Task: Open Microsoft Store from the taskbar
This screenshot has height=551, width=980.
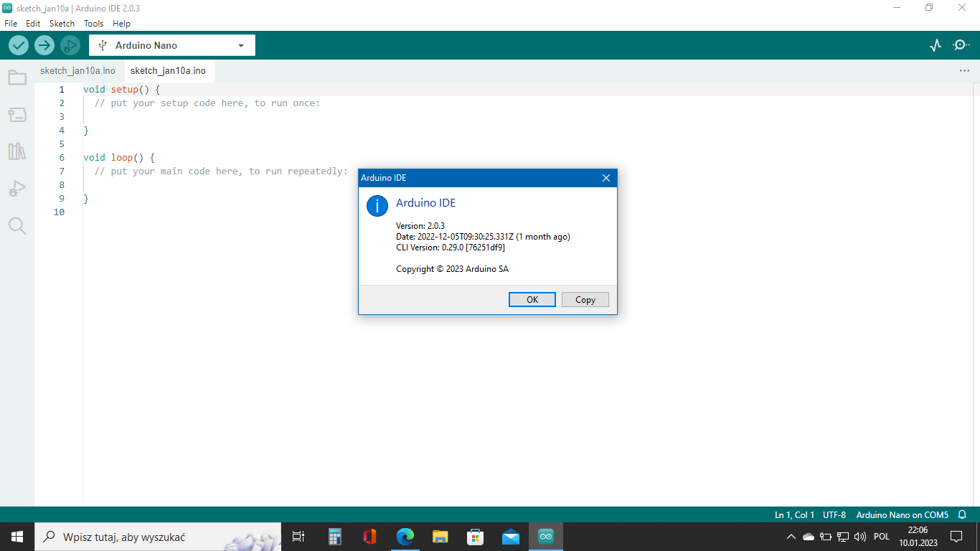Action: pyautogui.click(x=475, y=537)
